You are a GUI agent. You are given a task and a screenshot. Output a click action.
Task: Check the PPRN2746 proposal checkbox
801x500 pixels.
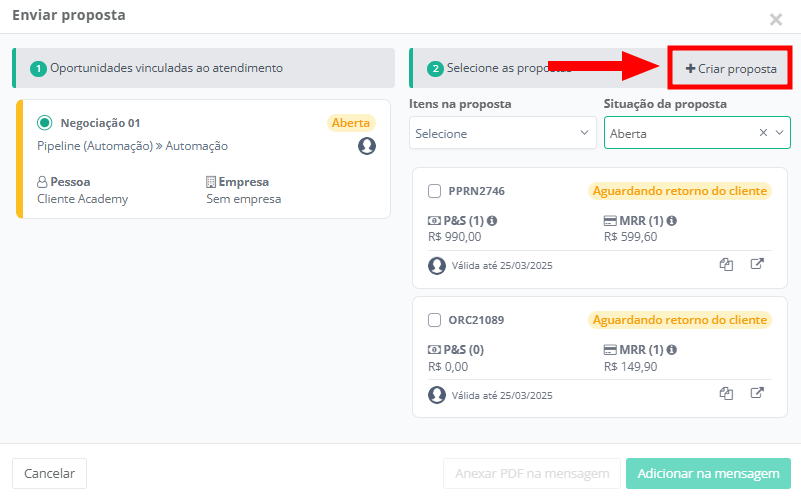click(x=435, y=191)
